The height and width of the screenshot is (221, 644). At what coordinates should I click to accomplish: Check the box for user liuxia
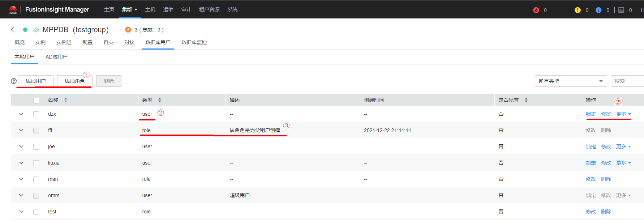tap(36, 163)
